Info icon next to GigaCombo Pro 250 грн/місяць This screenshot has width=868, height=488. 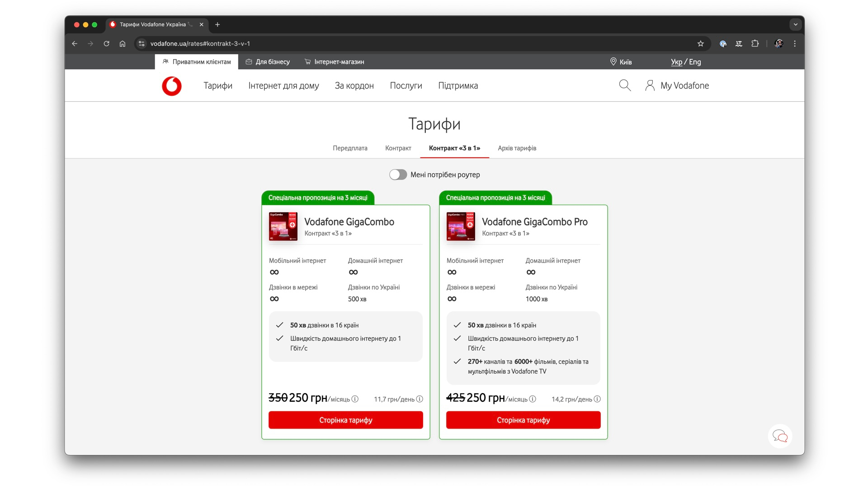pyautogui.click(x=533, y=399)
